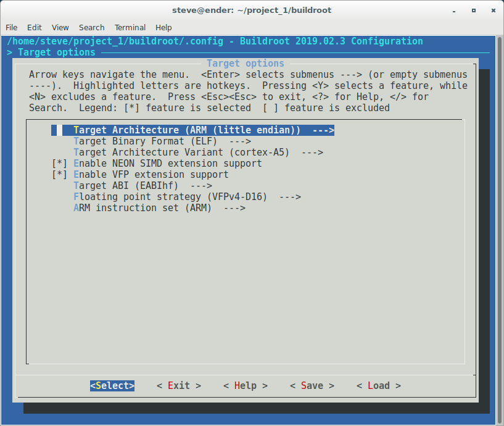The image size is (504, 426).
Task: Open Target Binary Format (ELF) submenu
Action: click(162, 141)
